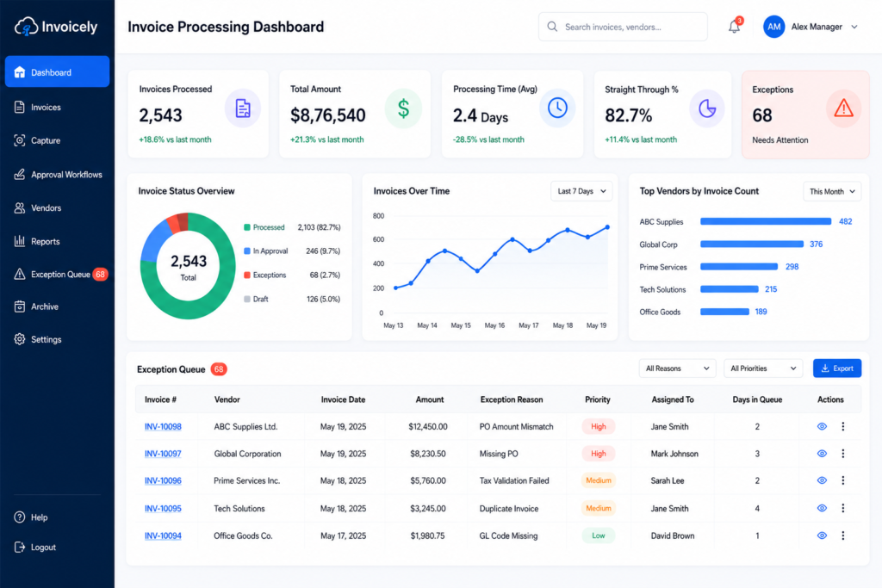
Task: Expand the Alex Manager account menu chevron
Action: pyautogui.click(x=854, y=27)
